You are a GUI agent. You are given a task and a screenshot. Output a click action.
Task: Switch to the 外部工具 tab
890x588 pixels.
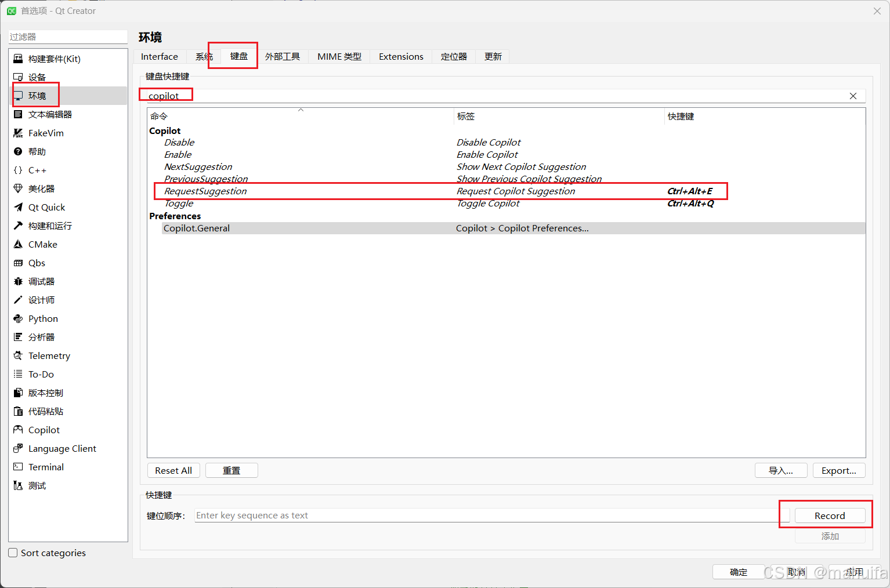point(283,56)
